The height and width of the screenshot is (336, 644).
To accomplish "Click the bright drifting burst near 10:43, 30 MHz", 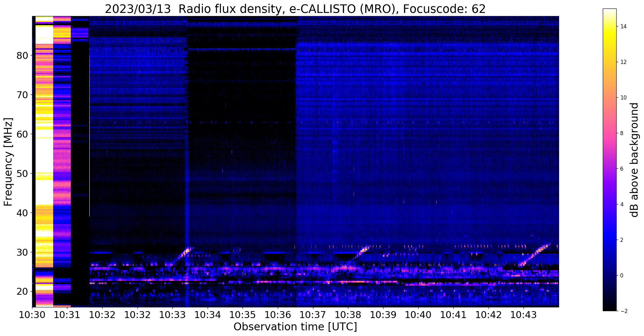I will [x=534, y=254].
